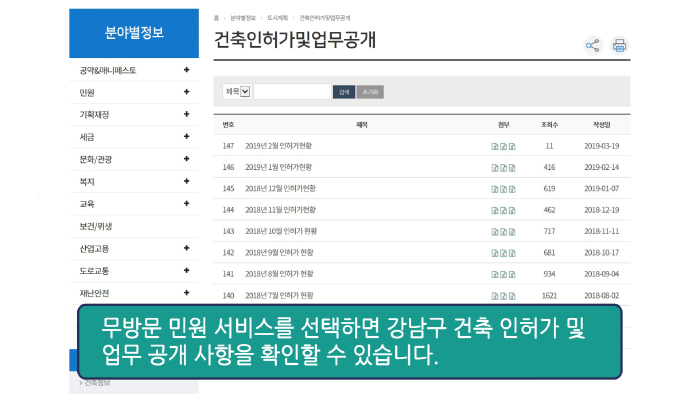The image size is (700, 394).
Task: Open second attachment icon in row 141
Action: click(504, 274)
